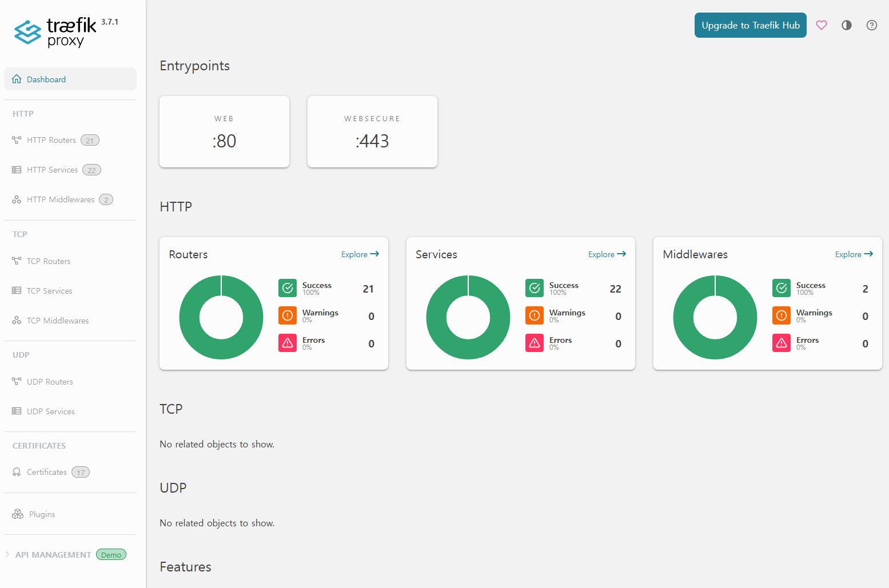This screenshot has height=588, width=889.
Task: Click the Services success count 22
Action: click(x=615, y=289)
